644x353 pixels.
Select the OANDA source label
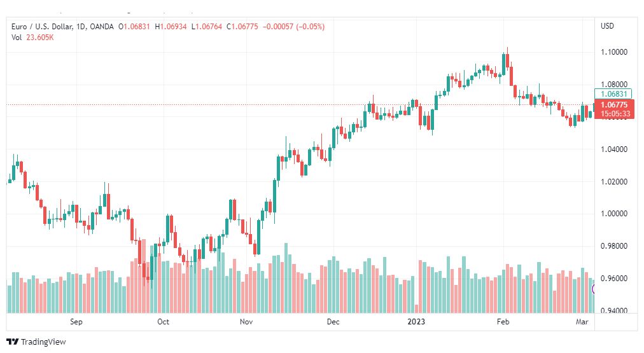101,27
